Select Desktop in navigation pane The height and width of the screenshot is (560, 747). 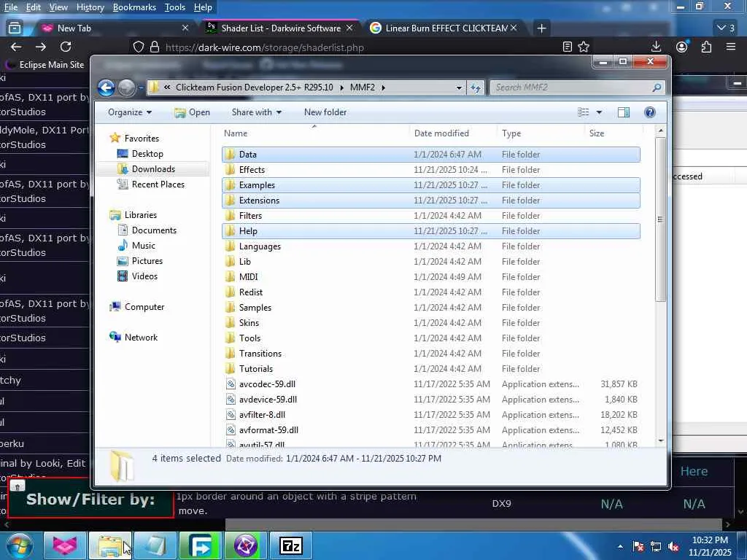tap(147, 154)
